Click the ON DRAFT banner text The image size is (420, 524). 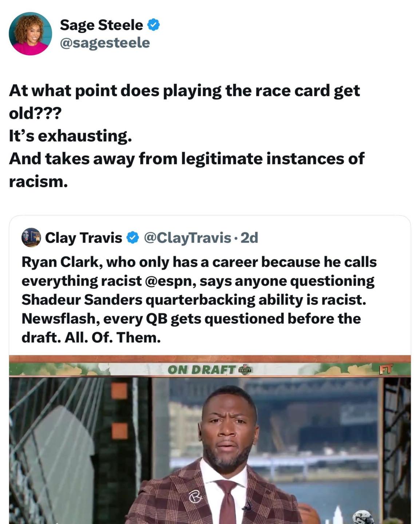point(201,370)
